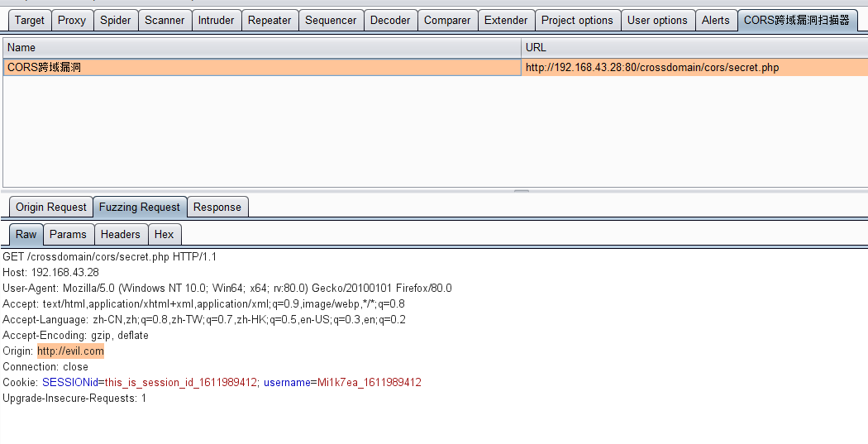The image size is (868, 444).
Task: Sort results by the URL column header
Action: pos(693,48)
